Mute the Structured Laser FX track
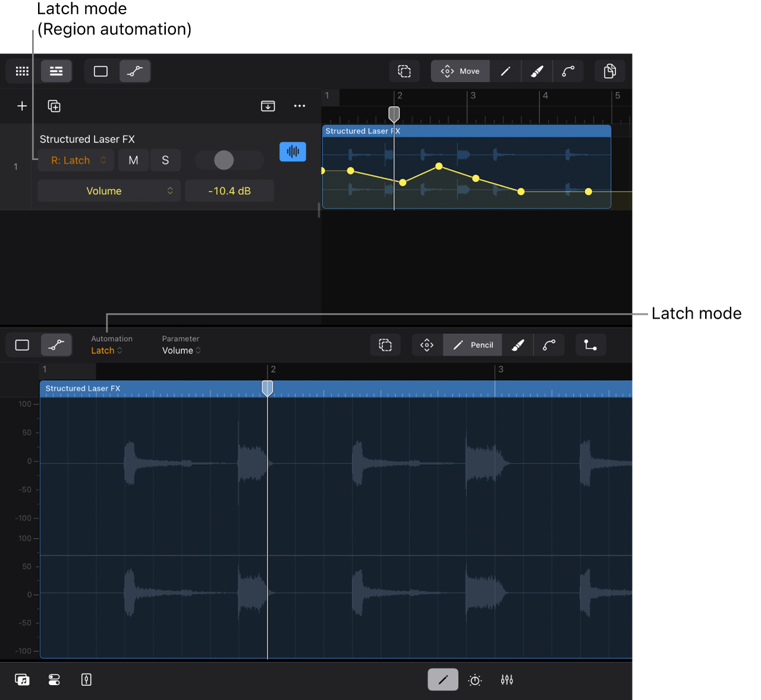 click(133, 160)
